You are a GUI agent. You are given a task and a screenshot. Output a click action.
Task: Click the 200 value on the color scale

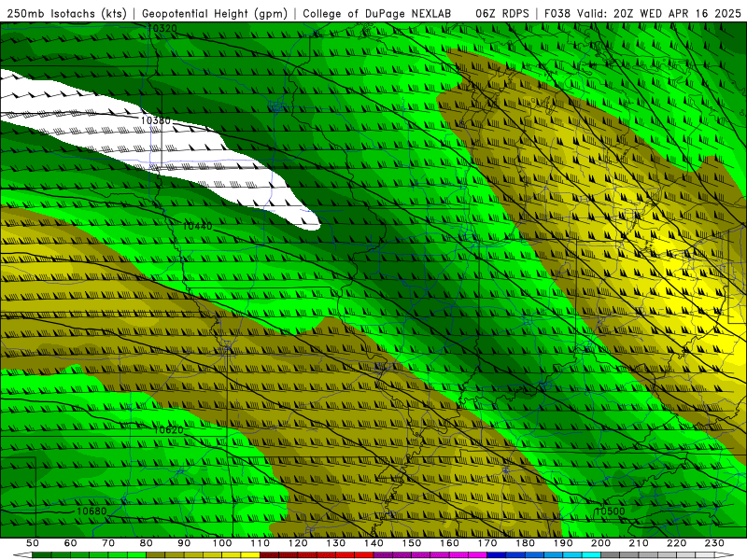point(600,543)
